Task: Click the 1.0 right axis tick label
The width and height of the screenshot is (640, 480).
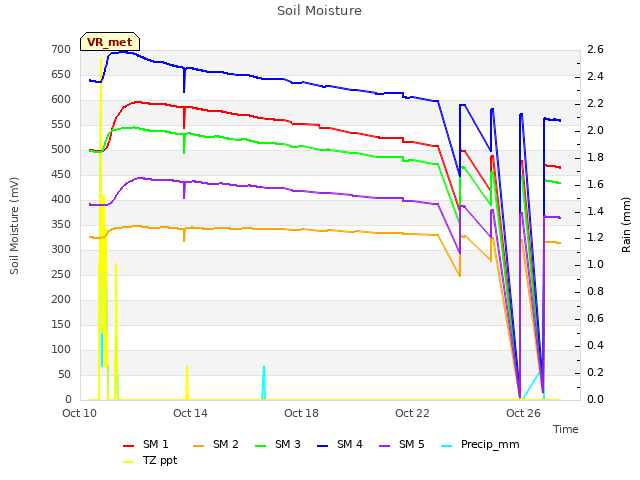Action: coord(595,264)
